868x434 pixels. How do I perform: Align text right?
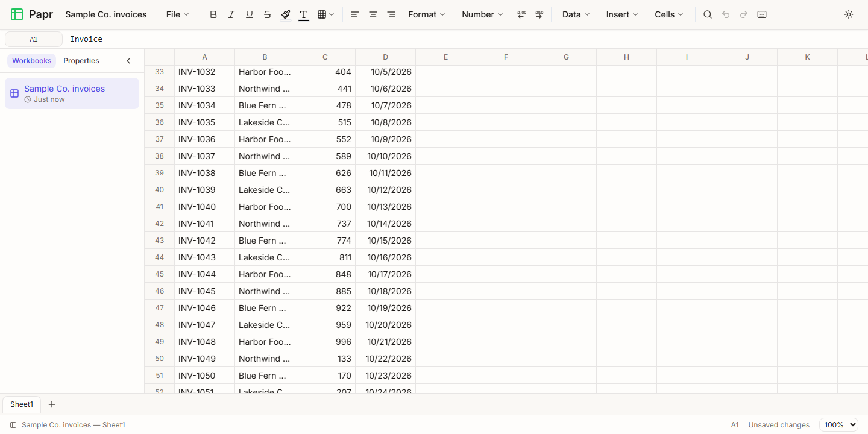pos(391,14)
